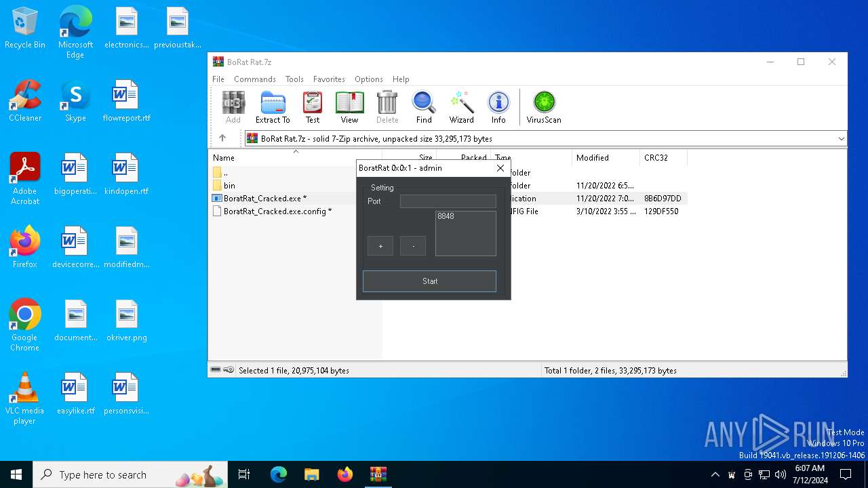The image size is (868, 488).
Task: Click the Delete trash icon in WinRAR
Action: click(x=387, y=107)
